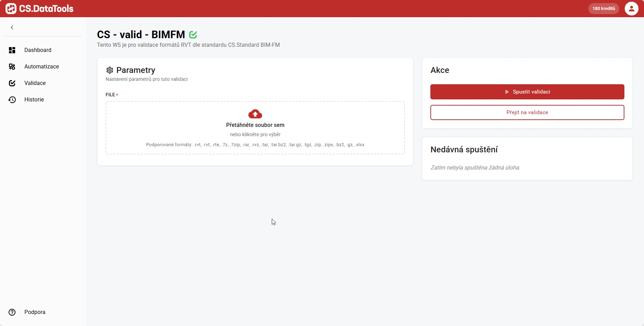
Task: Click 'nebo klikněte pro výběr' text
Action: tap(255, 134)
